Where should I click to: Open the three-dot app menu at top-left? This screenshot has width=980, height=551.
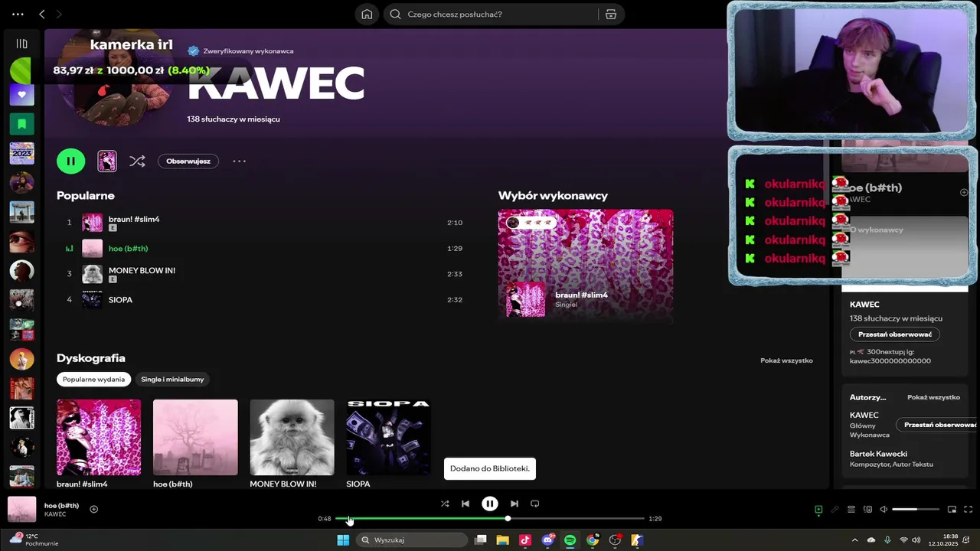[18, 14]
